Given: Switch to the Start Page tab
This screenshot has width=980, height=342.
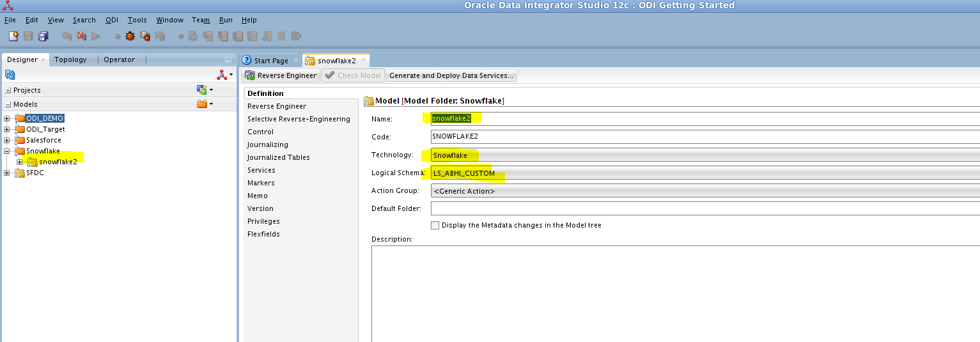Looking at the screenshot, I should point(270,61).
